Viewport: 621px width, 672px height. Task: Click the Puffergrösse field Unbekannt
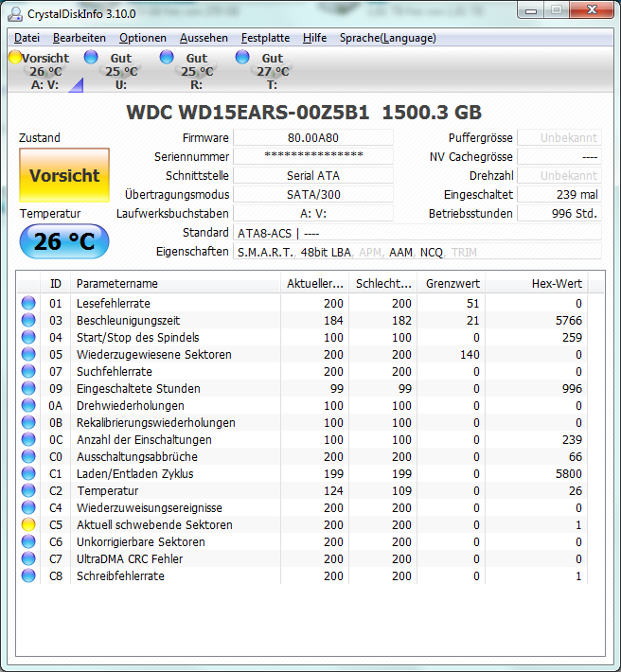tap(559, 137)
